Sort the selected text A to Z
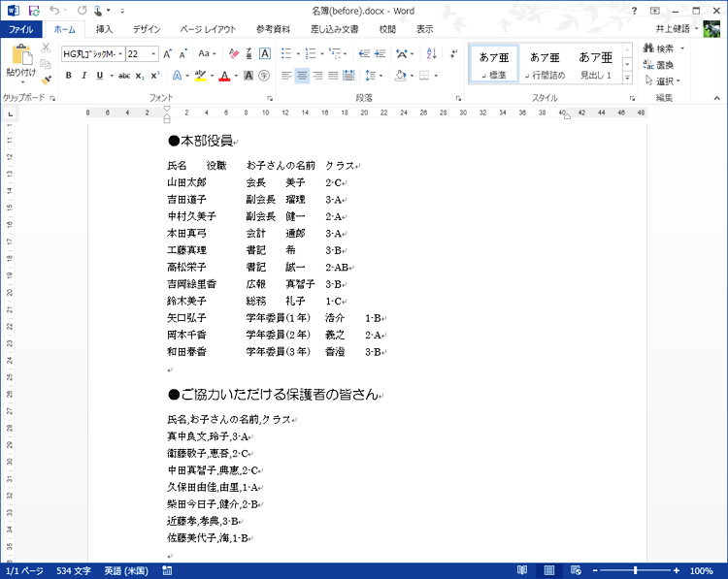 click(x=431, y=53)
